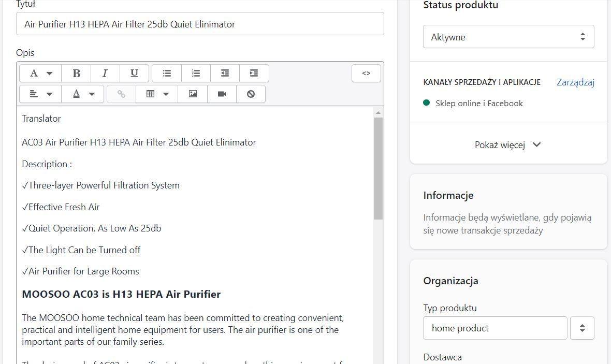611x364 pixels.
Task: Open the text alignment dropdown
Action: pos(40,94)
